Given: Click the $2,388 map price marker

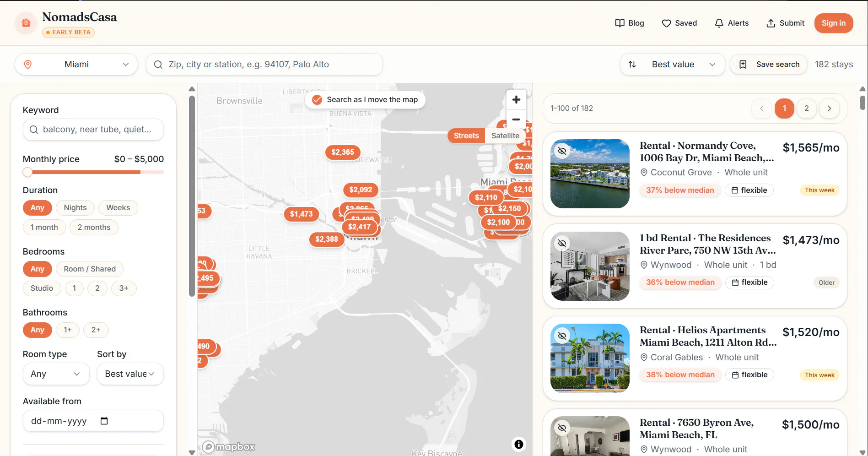Looking at the screenshot, I should tap(327, 239).
